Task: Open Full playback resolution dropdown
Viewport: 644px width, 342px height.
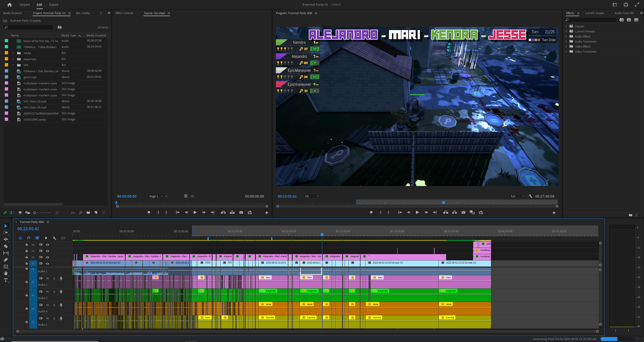Action: (517, 196)
